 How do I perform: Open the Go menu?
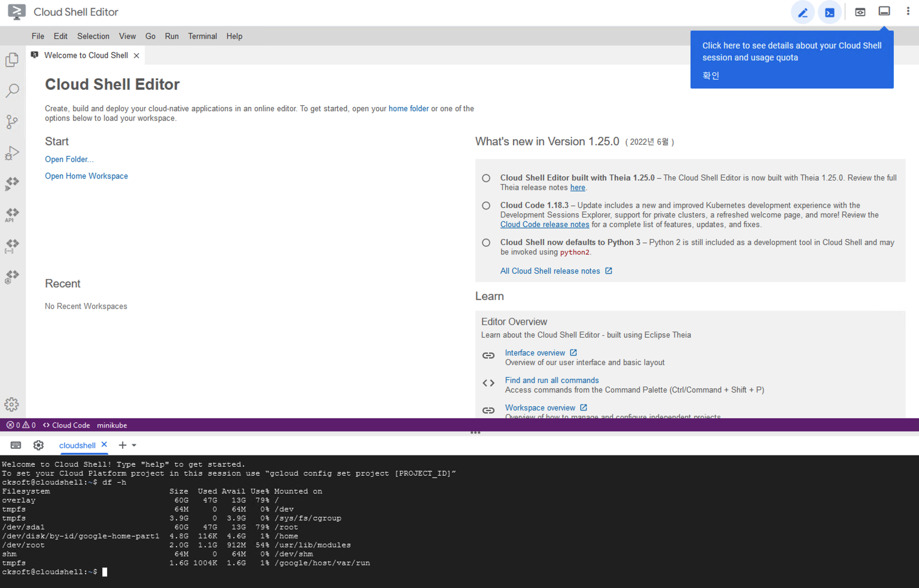(x=151, y=36)
